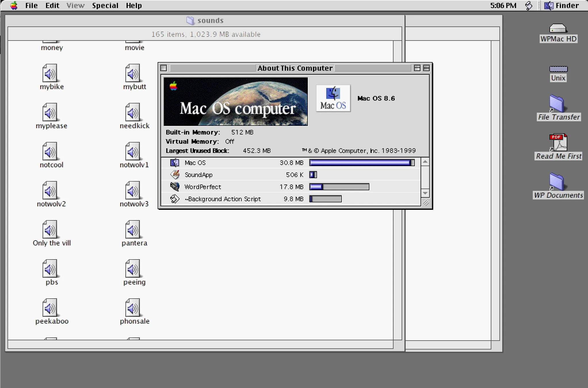Select the notwolv1 sound icon
The width and height of the screenshot is (588, 388).
(x=133, y=151)
